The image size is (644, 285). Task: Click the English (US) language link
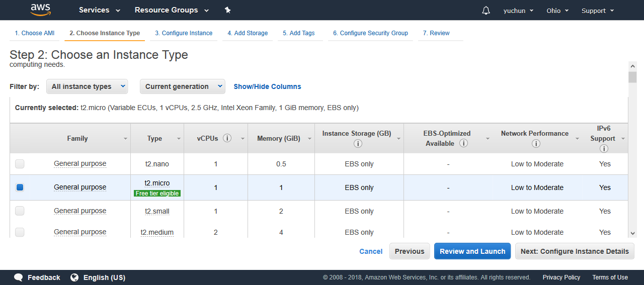pyautogui.click(x=104, y=277)
